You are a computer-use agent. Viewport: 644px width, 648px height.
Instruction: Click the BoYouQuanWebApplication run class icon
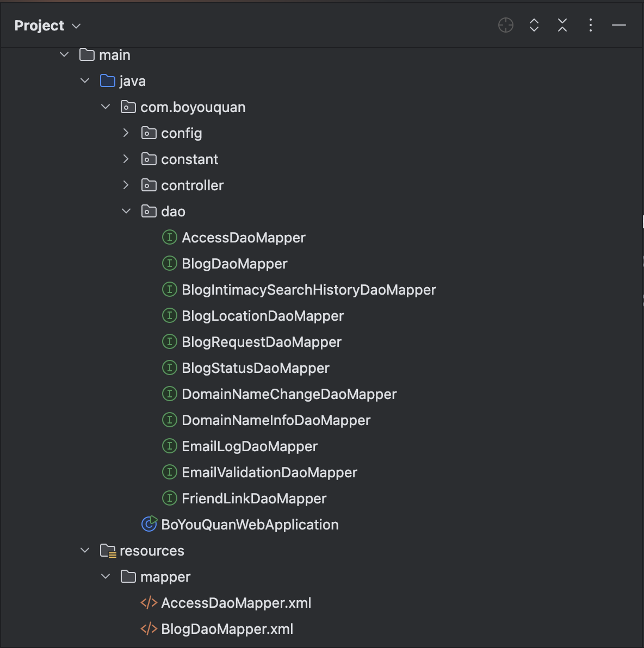click(149, 524)
